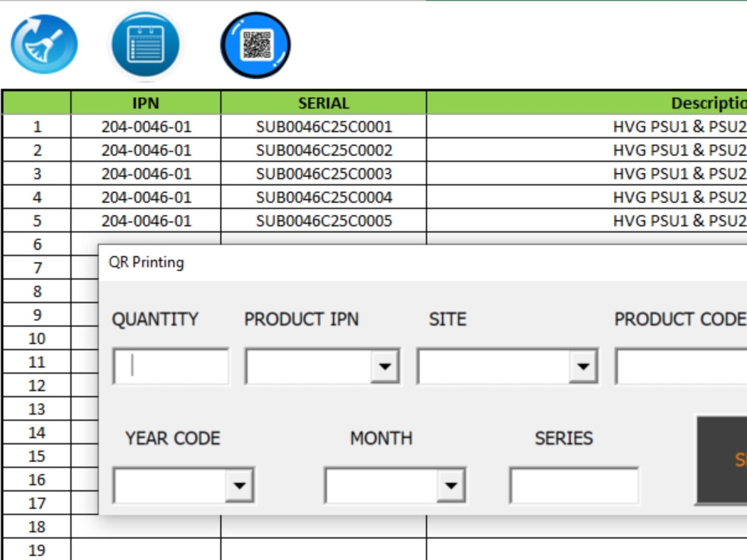The height and width of the screenshot is (560, 747).
Task: Click the QUANTITY label
Action: (x=155, y=319)
